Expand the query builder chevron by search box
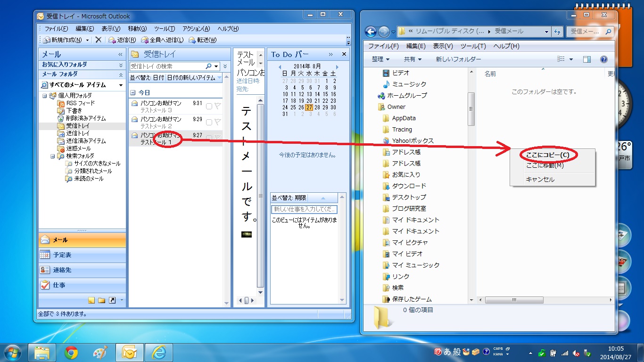Screen dimensions: 644x362 pyautogui.click(x=225, y=66)
